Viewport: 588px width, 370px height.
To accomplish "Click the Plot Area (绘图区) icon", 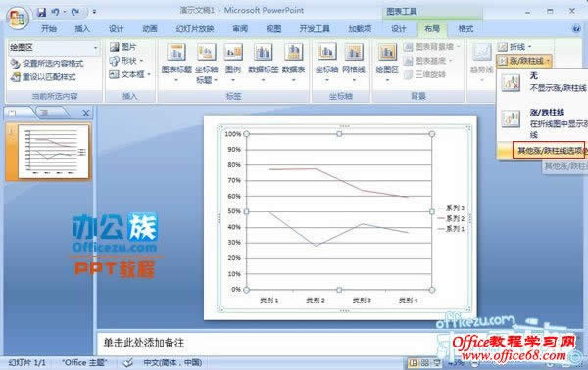I will point(387,52).
